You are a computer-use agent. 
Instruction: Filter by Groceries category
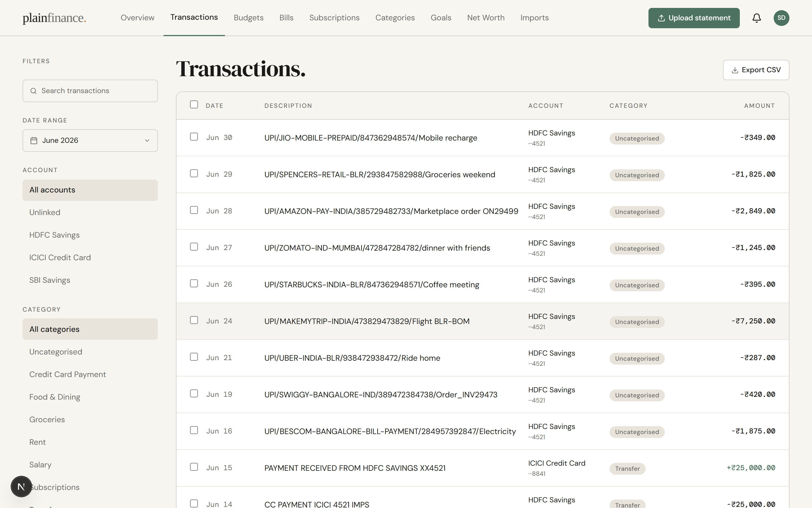pos(90,420)
